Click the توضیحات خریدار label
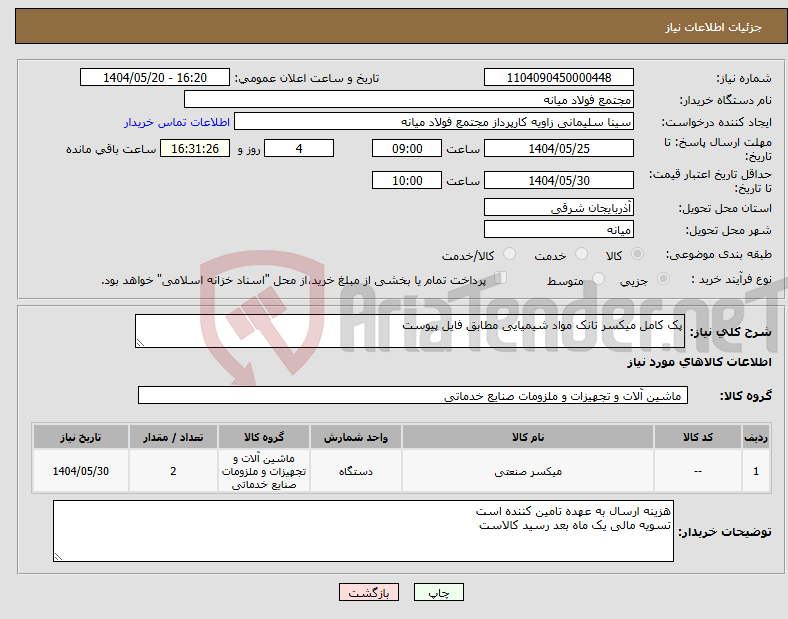The image size is (788, 619). click(x=725, y=532)
